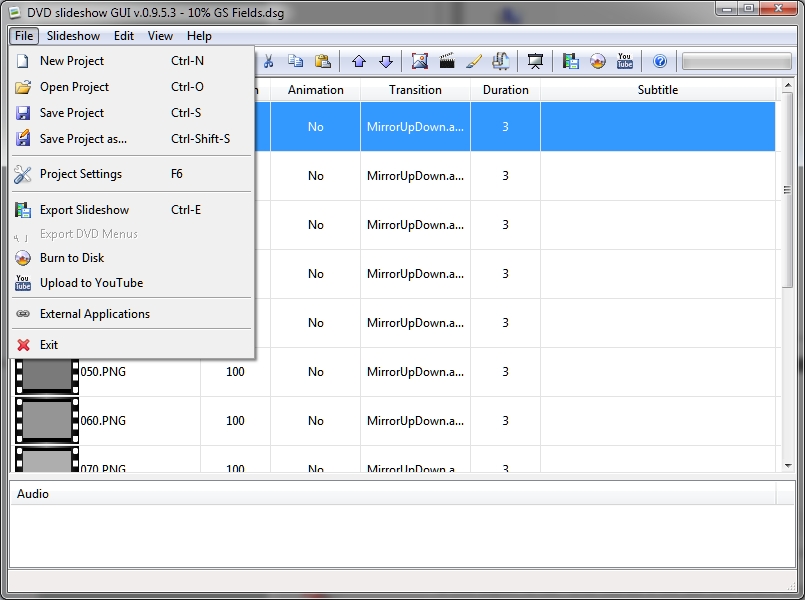Click the Cut scissors toolbar icon
The height and width of the screenshot is (600, 805).
pyautogui.click(x=268, y=62)
